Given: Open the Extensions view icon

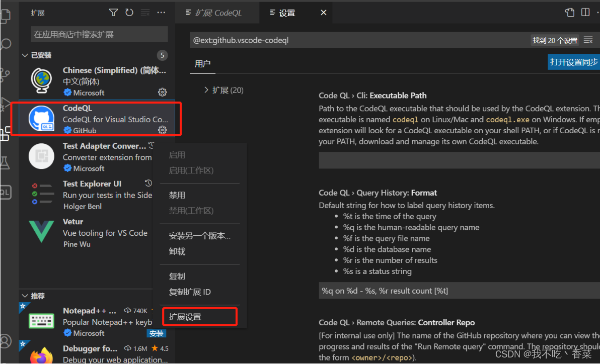Looking at the screenshot, I should point(5,133).
